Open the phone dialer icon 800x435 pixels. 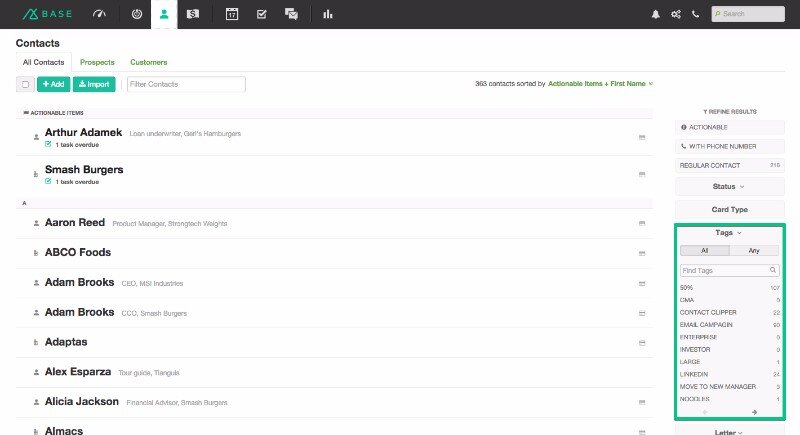point(695,14)
